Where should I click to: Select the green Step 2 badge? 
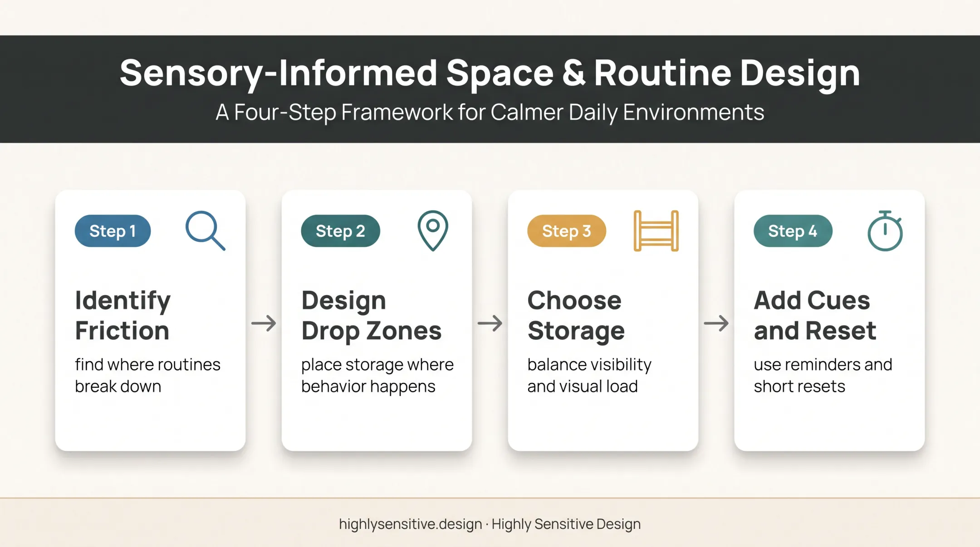(340, 231)
